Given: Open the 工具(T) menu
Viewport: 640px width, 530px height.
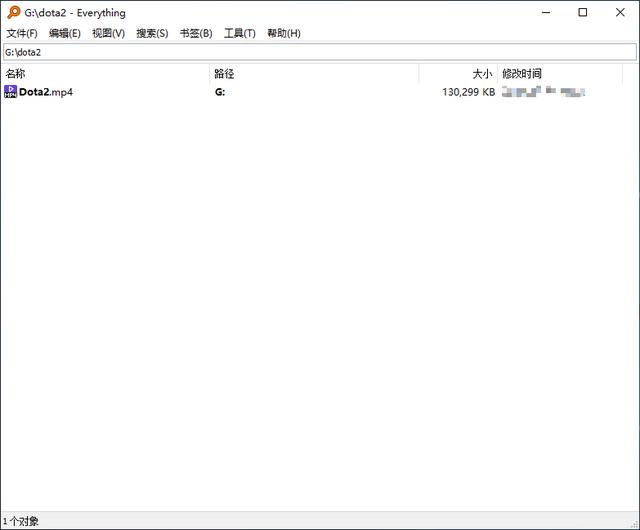Looking at the screenshot, I should [240, 33].
